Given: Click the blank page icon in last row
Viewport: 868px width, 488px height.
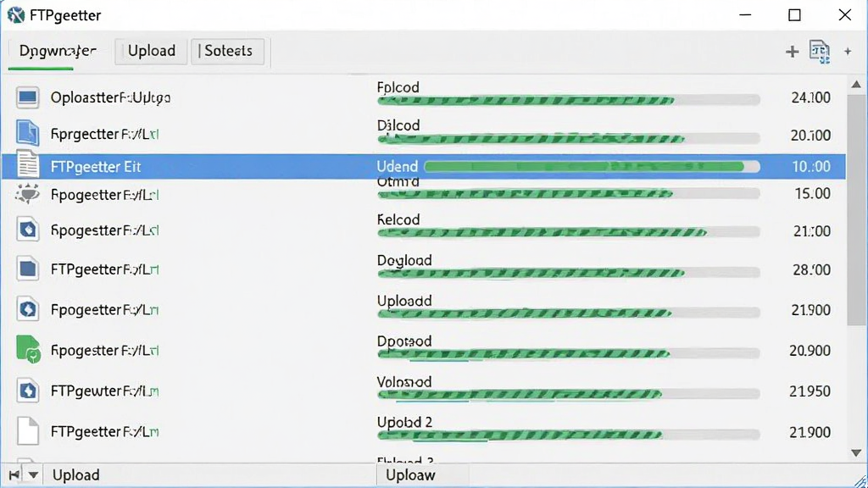Looking at the screenshot, I should [x=28, y=431].
